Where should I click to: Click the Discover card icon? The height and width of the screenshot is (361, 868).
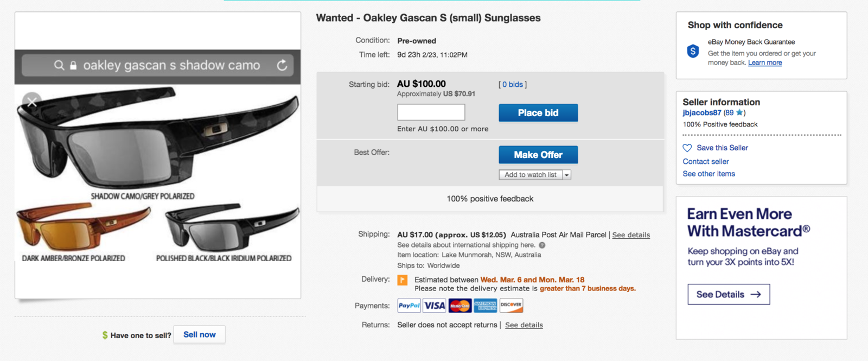coord(511,306)
